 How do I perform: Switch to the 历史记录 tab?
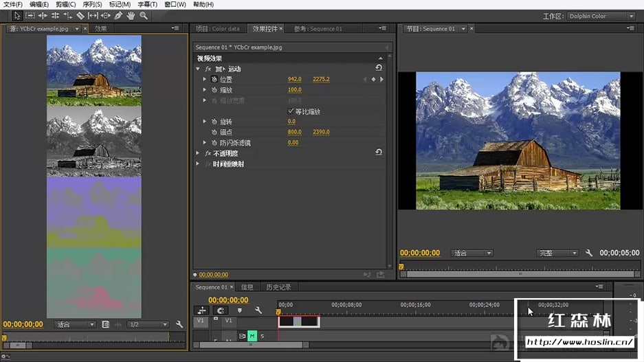[x=278, y=287]
